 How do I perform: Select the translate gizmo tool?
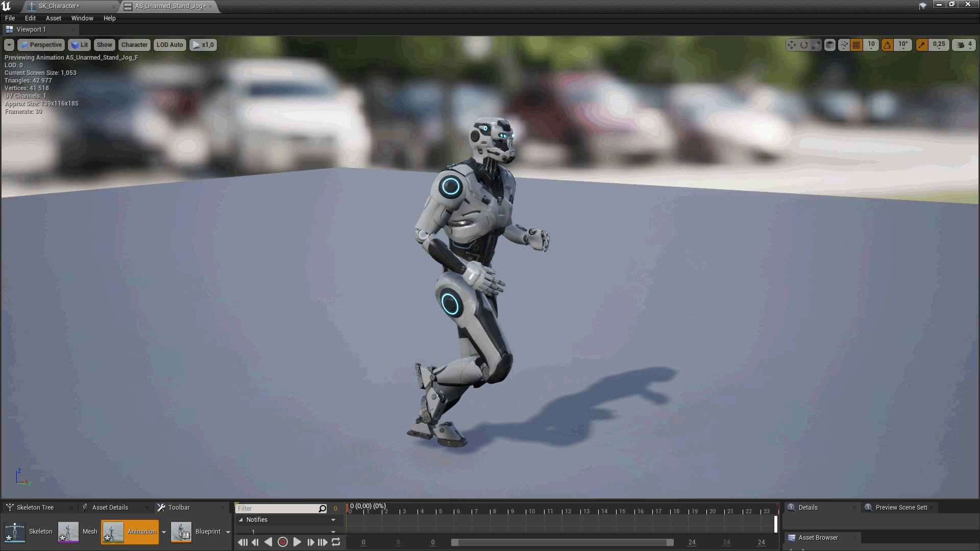click(x=791, y=45)
